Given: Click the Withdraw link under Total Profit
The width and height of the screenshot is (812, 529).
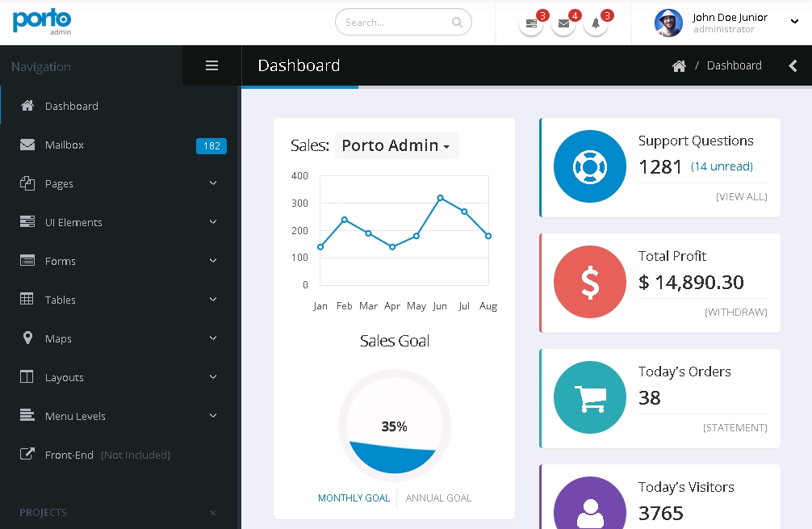Looking at the screenshot, I should (x=735, y=312).
